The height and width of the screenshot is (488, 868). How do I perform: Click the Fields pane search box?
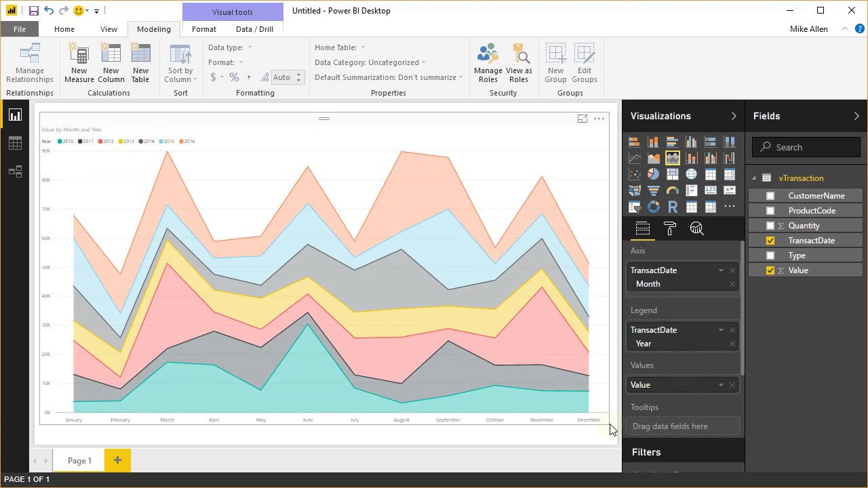[807, 147]
